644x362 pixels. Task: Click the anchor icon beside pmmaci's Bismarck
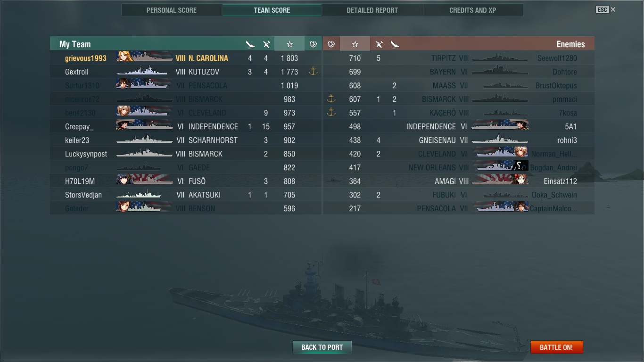pyautogui.click(x=331, y=99)
